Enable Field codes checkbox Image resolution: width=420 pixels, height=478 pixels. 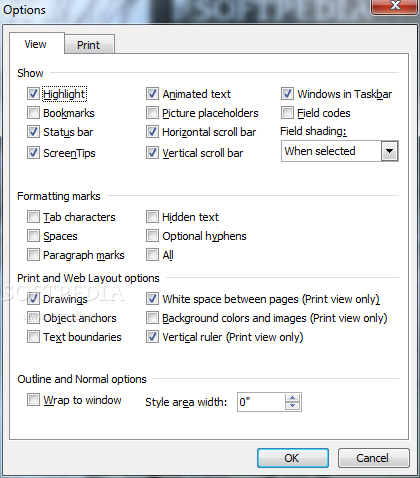click(287, 113)
